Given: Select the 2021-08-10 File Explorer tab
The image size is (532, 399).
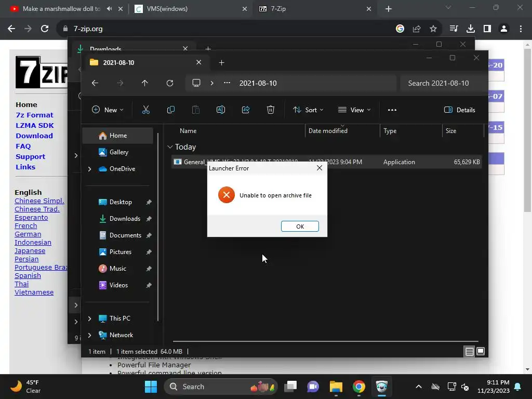Looking at the screenshot, I should [146, 62].
